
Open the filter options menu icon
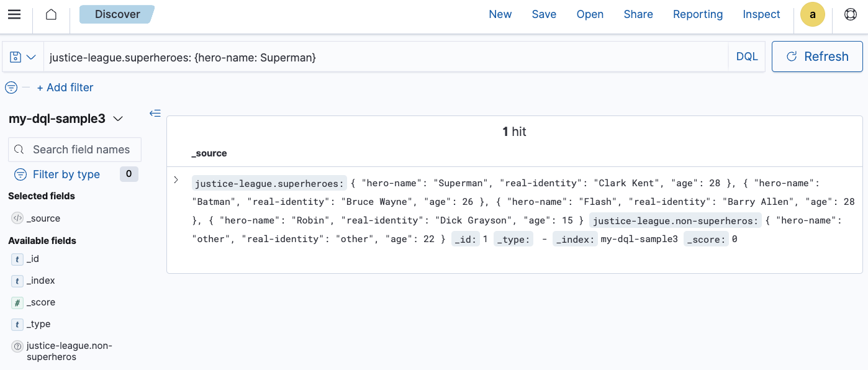pyautogui.click(x=11, y=88)
